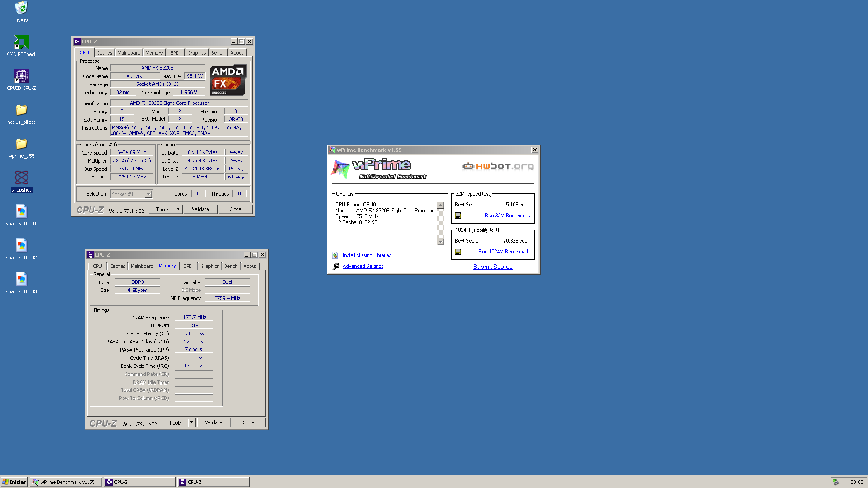Viewport: 868px width, 488px height.
Task: Open Caches tab in lower CPU-Z
Action: [x=117, y=266]
